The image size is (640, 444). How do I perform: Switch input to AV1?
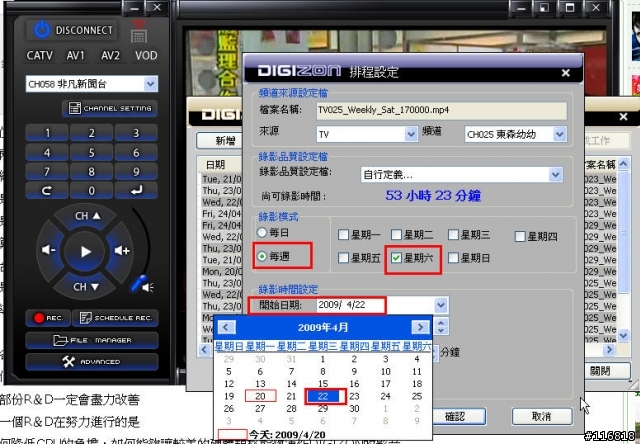76,56
